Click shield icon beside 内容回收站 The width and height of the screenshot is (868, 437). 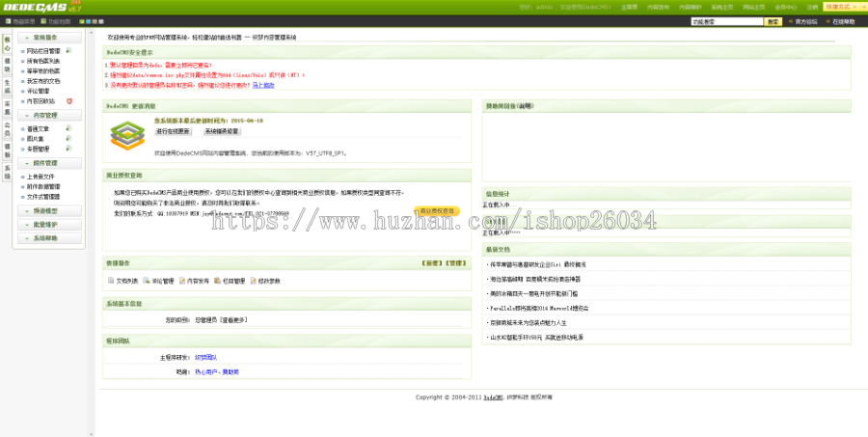coord(69,101)
